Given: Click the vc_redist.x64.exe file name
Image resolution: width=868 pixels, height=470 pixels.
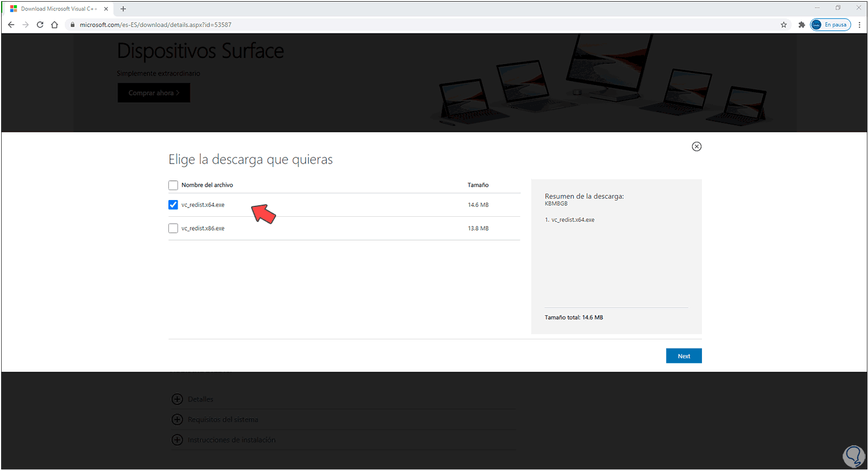Looking at the screenshot, I should (x=203, y=205).
